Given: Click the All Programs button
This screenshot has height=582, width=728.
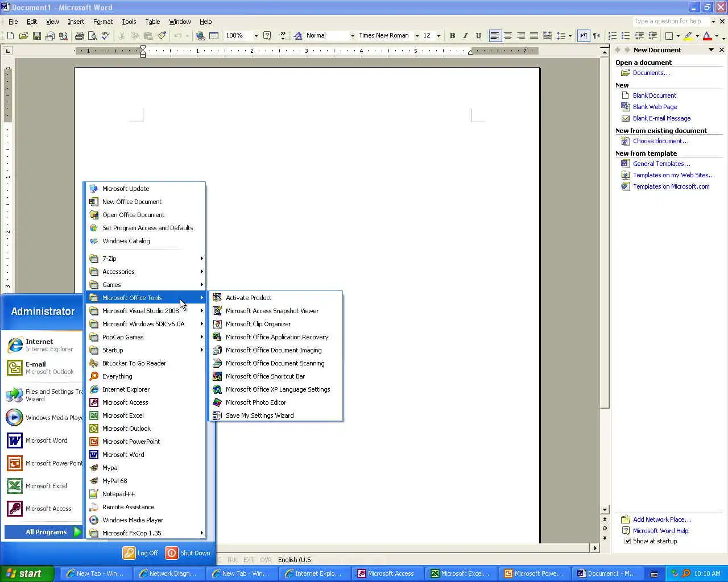Looking at the screenshot, I should click(x=44, y=532).
